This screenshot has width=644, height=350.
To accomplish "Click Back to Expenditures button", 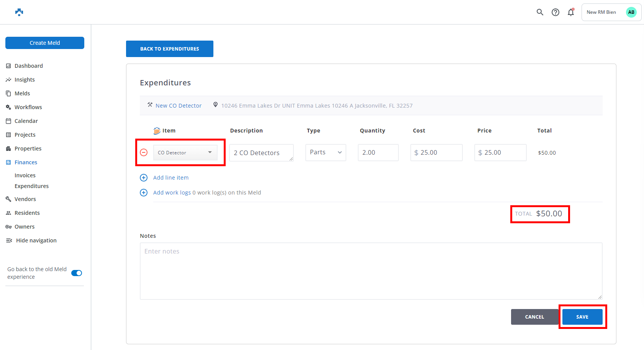I will click(x=169, y=49).
